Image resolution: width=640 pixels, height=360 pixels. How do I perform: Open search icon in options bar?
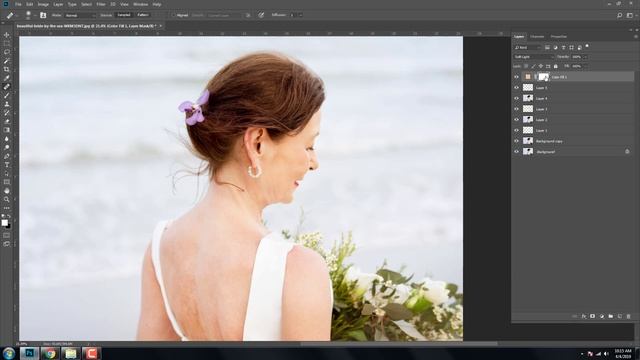tap(620, 15)
